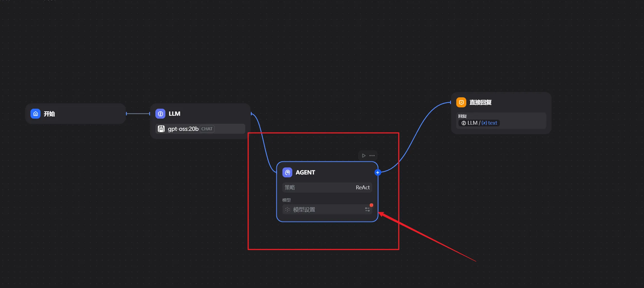
Task: Click the gpt-oss:20b model avatar icon
Action: (161, 129)
